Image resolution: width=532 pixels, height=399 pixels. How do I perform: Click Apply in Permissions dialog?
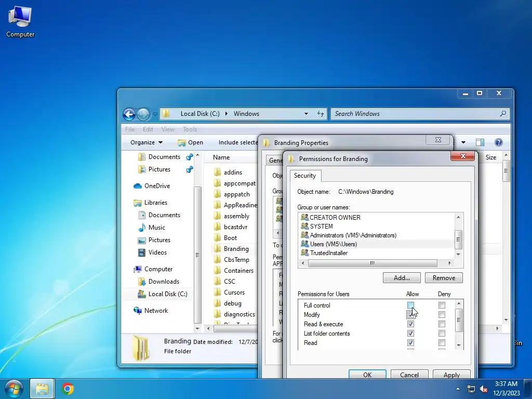(451, 375)
